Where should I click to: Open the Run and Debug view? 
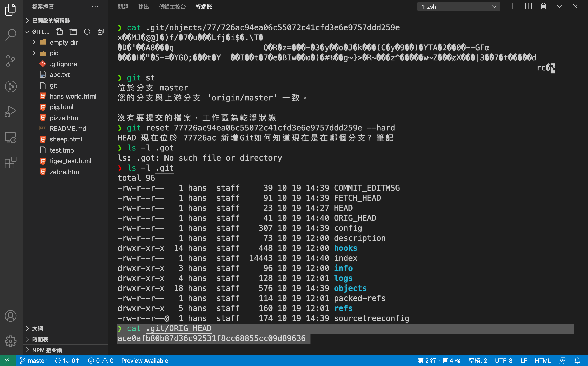[x=10, y=112]
